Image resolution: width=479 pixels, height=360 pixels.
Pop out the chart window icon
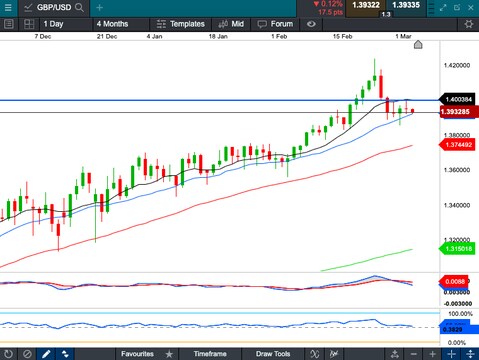pos(457,7)
